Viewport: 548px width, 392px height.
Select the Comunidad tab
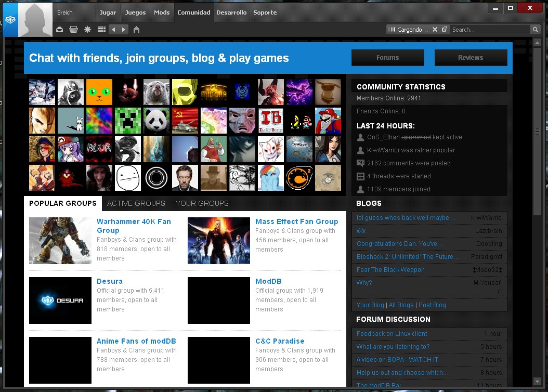(193, 12)
